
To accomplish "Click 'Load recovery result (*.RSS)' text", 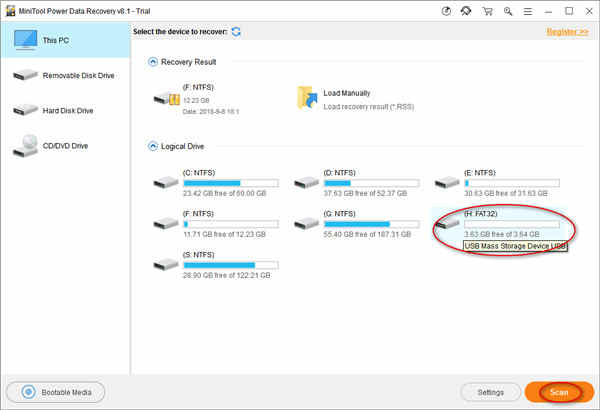I will coord(368,107).
